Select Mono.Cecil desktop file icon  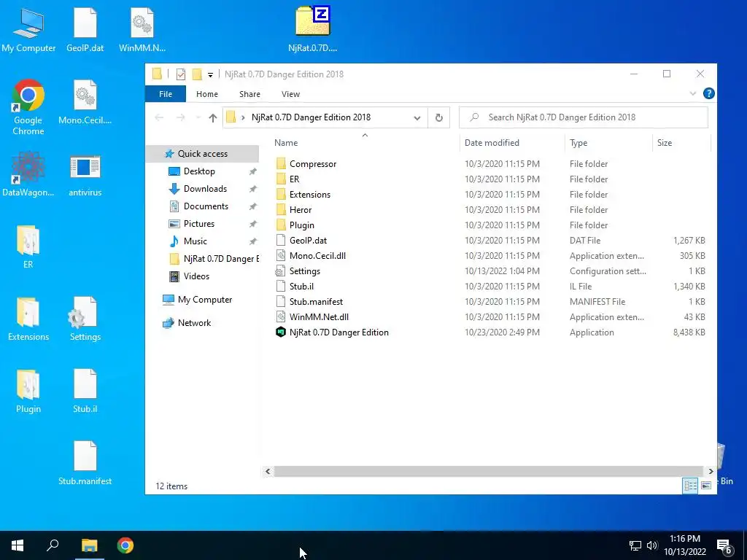click(x=85, y=102)
